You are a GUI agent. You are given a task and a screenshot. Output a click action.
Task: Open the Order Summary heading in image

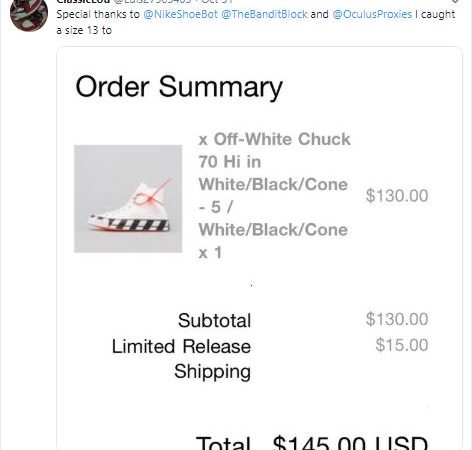click(179, 87)
